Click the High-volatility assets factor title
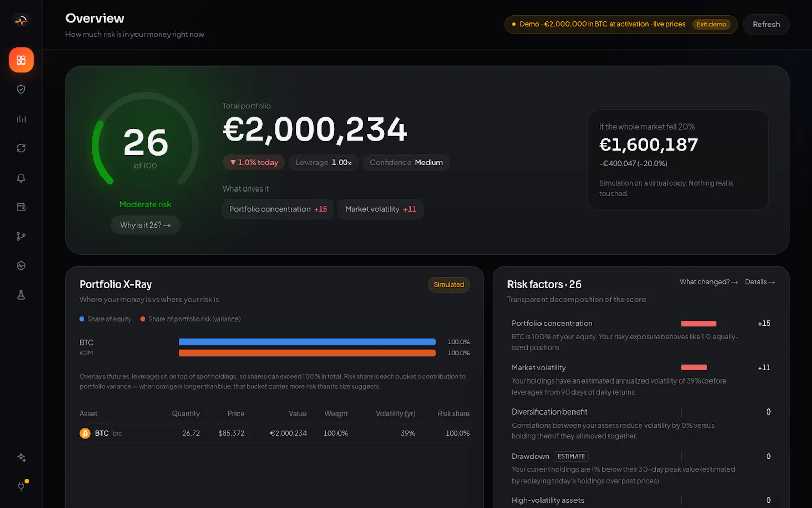The image size is (812, 508). (548, 500)
